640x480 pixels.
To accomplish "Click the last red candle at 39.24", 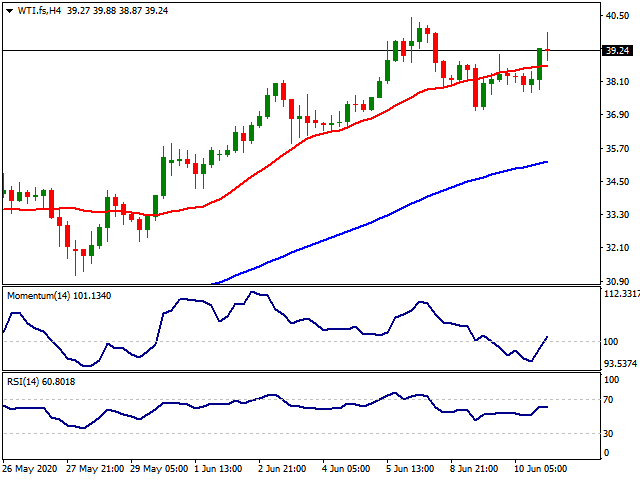I will pos(547,50).
